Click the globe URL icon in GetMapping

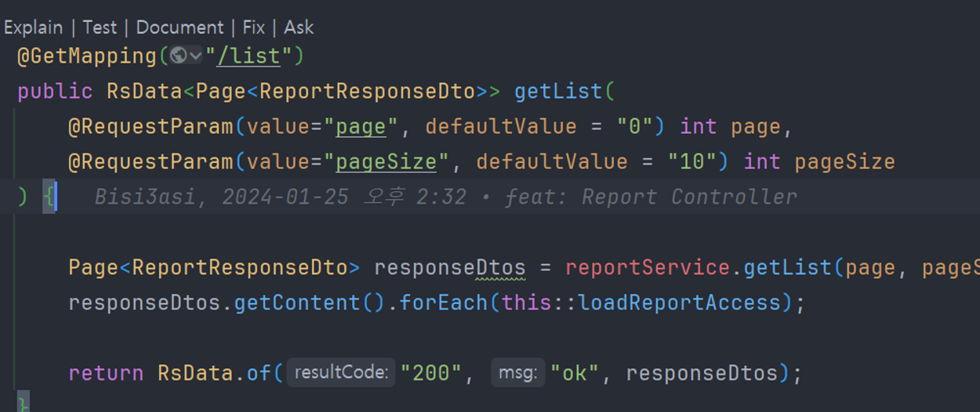point(179,56)
